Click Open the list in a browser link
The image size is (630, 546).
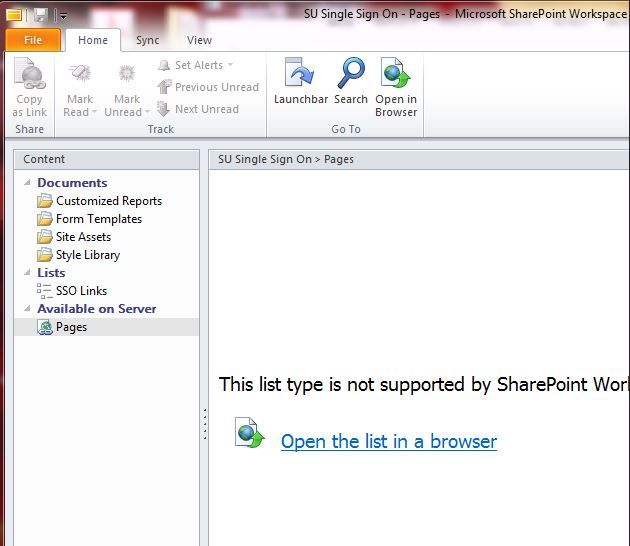click(389, 441)
